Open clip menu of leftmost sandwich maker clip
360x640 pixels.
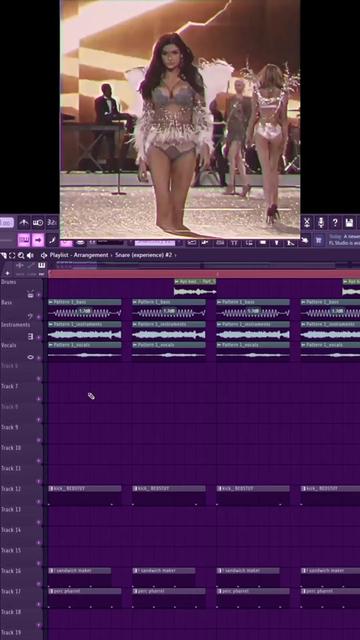(51, 571)
